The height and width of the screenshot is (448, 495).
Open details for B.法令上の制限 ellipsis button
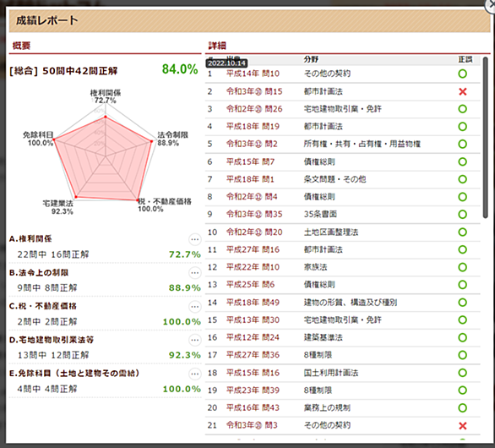195,273
